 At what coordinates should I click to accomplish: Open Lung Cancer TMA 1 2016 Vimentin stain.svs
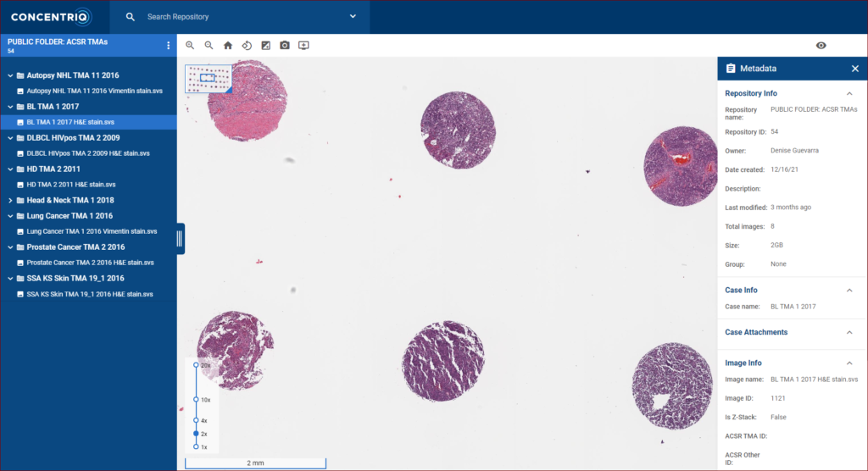click(x=92, y=231)
